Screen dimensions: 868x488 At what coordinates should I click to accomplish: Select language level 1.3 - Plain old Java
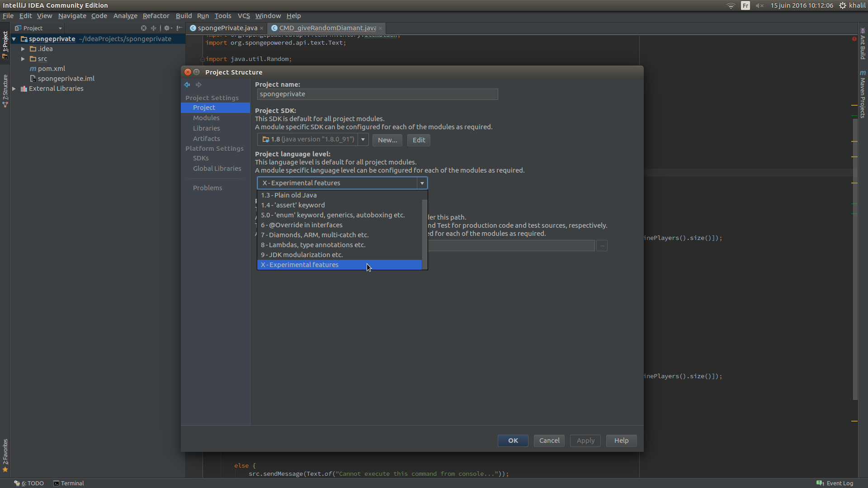point(340,195)
